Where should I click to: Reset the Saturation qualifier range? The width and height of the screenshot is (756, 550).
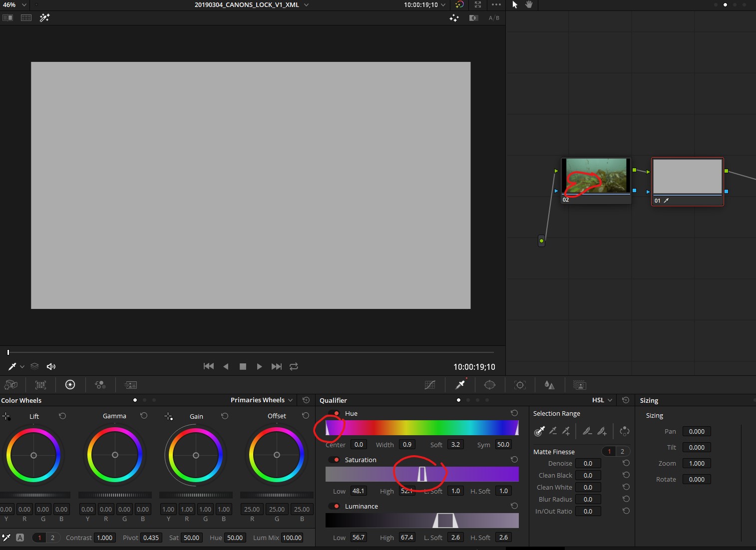[514, 459]
